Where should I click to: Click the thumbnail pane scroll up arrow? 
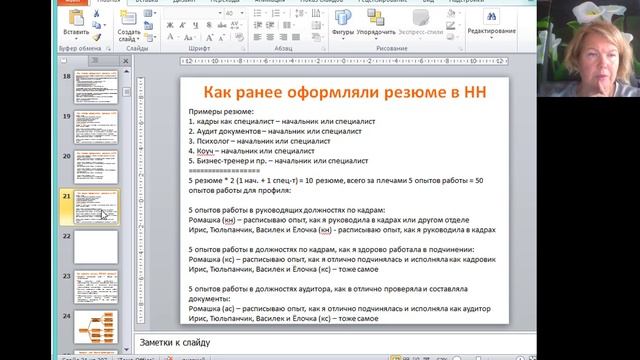tap(126, 71)
